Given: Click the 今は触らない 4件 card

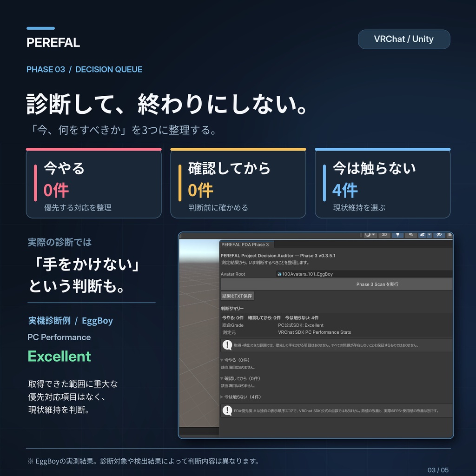Looking at the screenshot, I should 383,183.
